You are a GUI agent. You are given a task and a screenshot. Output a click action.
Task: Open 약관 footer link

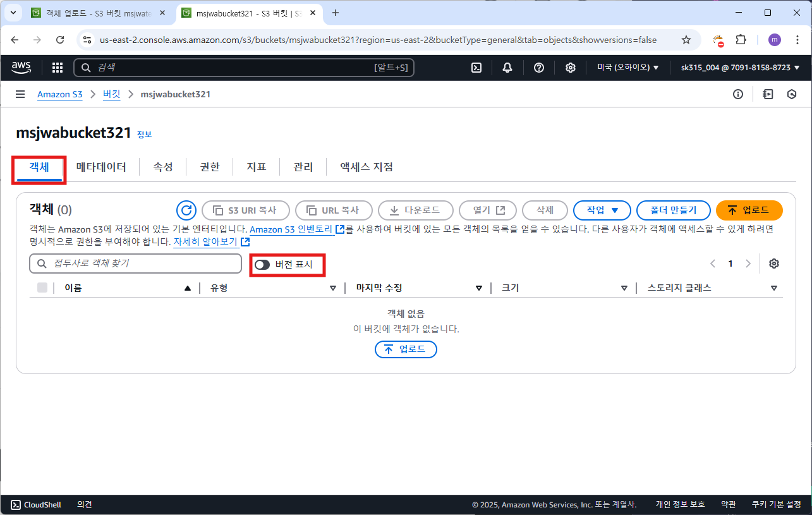pyautogui.click(x=729, y=505)
